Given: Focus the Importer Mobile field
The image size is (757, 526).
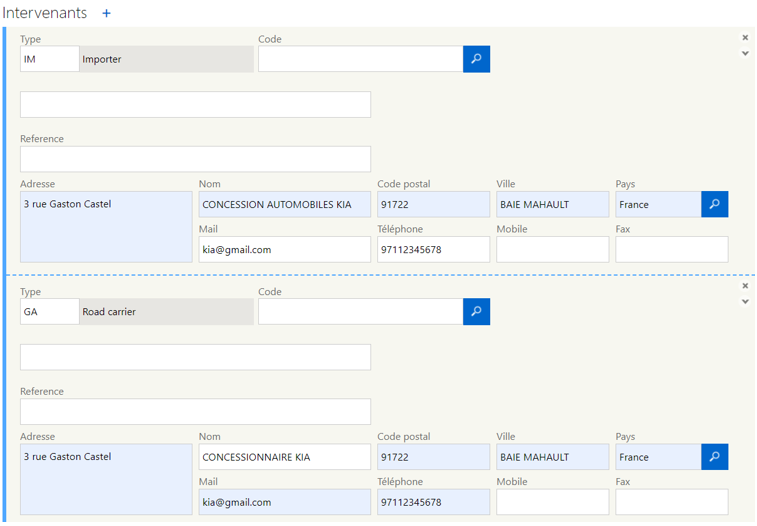Looking at the screenshot, I should 552,249.
